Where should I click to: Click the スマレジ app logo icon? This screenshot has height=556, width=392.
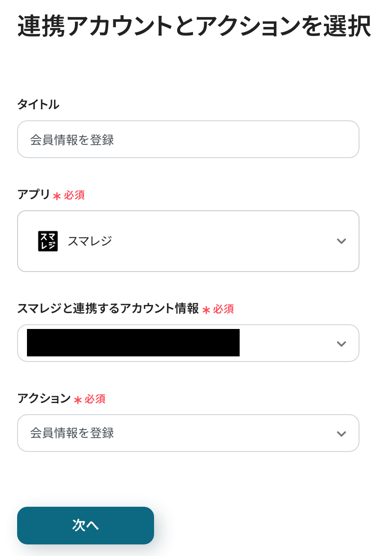pos(48,241)
